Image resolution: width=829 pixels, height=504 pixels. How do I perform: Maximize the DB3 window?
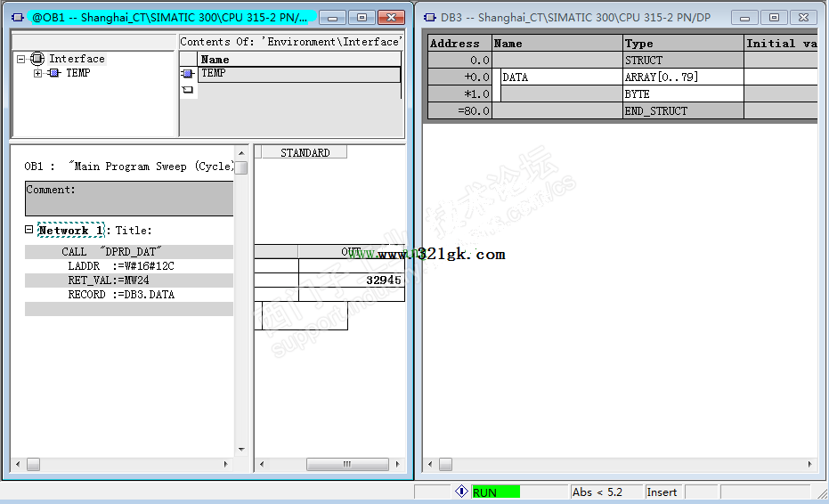pos(774,18)
